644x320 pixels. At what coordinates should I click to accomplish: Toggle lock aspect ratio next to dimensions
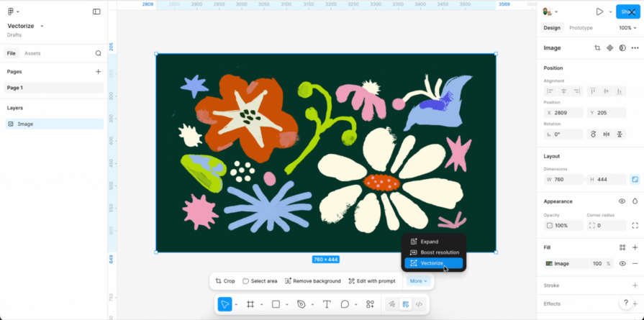point(635,179)
